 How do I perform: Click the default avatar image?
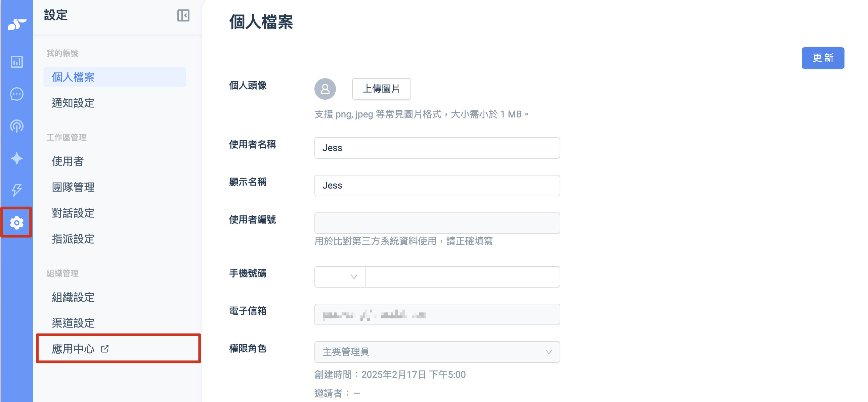click(x=325, y=89)
